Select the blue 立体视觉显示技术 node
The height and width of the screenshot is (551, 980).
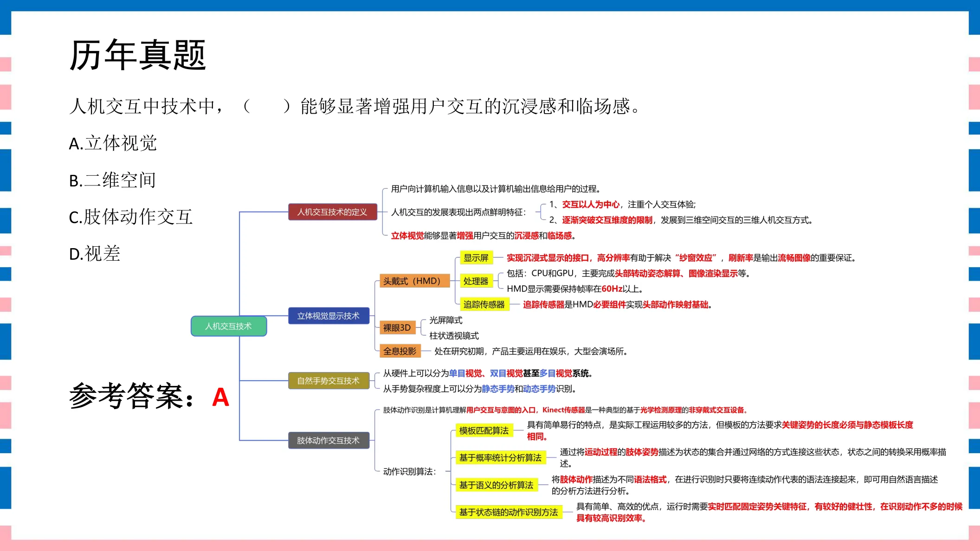pos(329,316)
